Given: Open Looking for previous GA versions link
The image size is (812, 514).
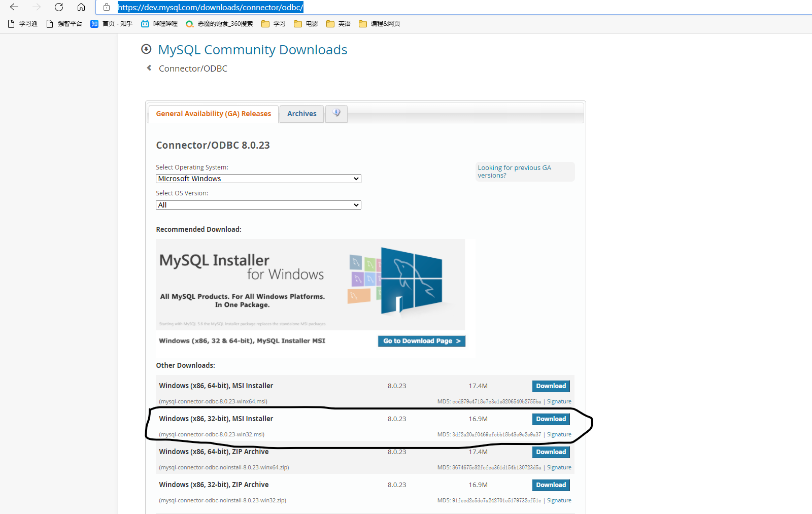Looking at the screenshot, I should point(514,172).
